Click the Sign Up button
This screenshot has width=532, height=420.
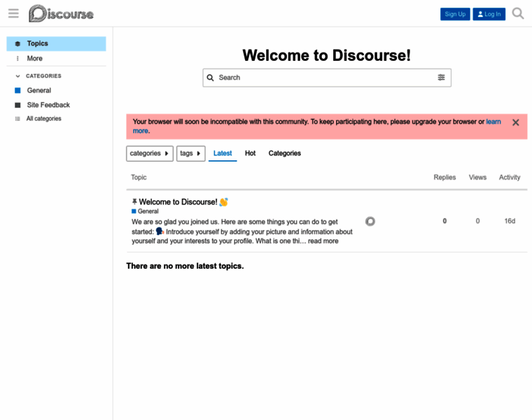coord(455,14)
